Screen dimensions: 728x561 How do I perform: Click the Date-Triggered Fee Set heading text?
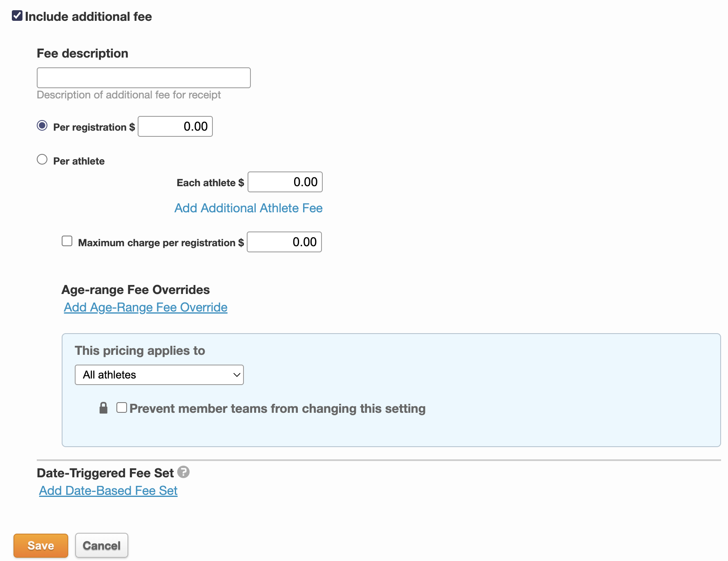click(105, 473)
